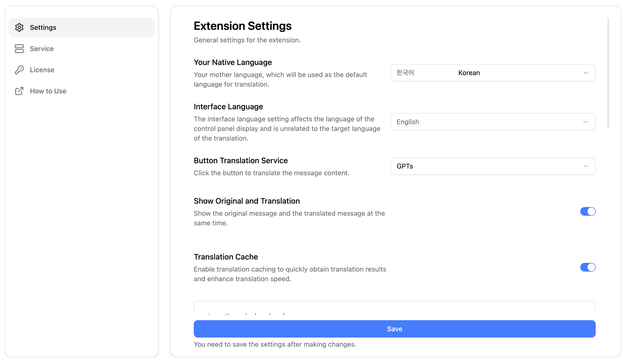Disable Show Original and Translation
This screenshot has width=628, height=364.
pos(588,211)
